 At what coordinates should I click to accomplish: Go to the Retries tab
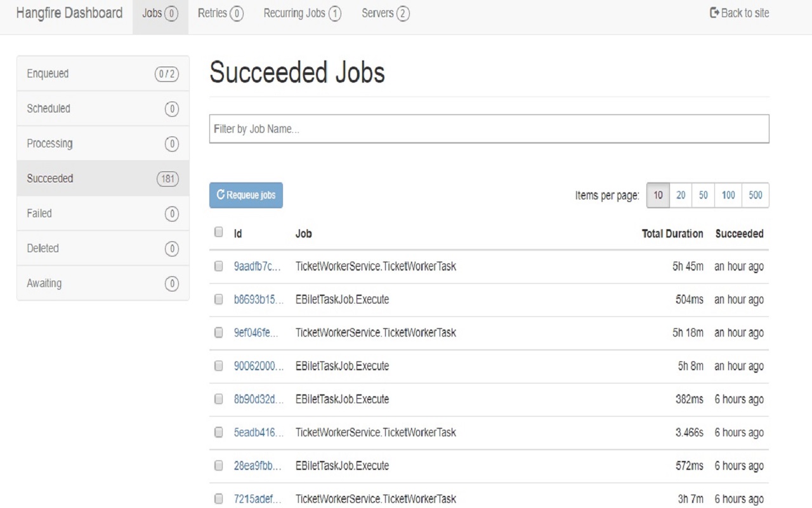[220, 13]
